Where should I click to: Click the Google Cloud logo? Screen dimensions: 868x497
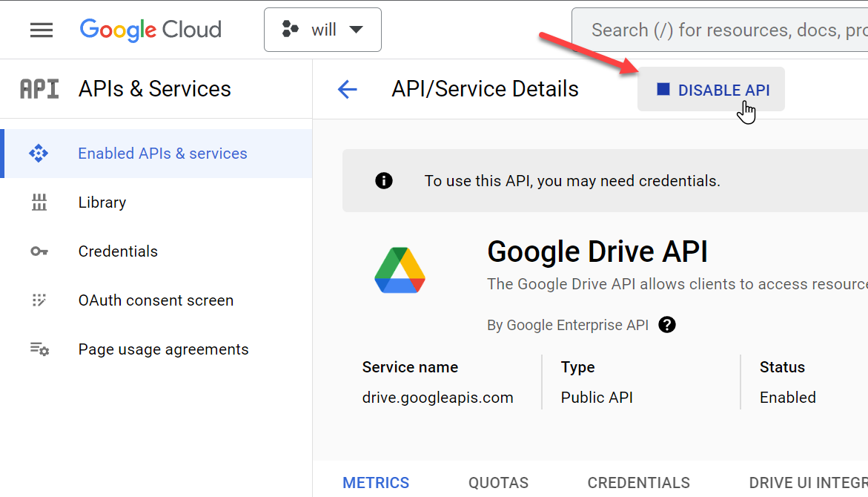click(150, 30)
